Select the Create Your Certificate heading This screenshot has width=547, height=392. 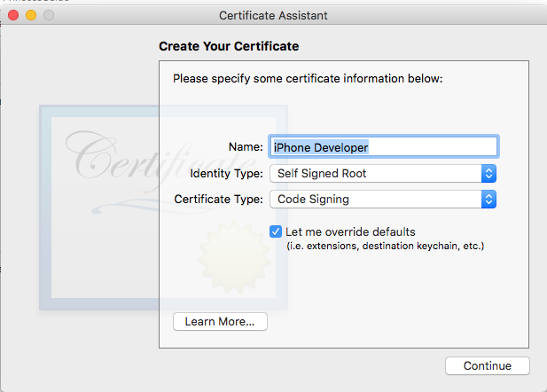coord(229,46)
